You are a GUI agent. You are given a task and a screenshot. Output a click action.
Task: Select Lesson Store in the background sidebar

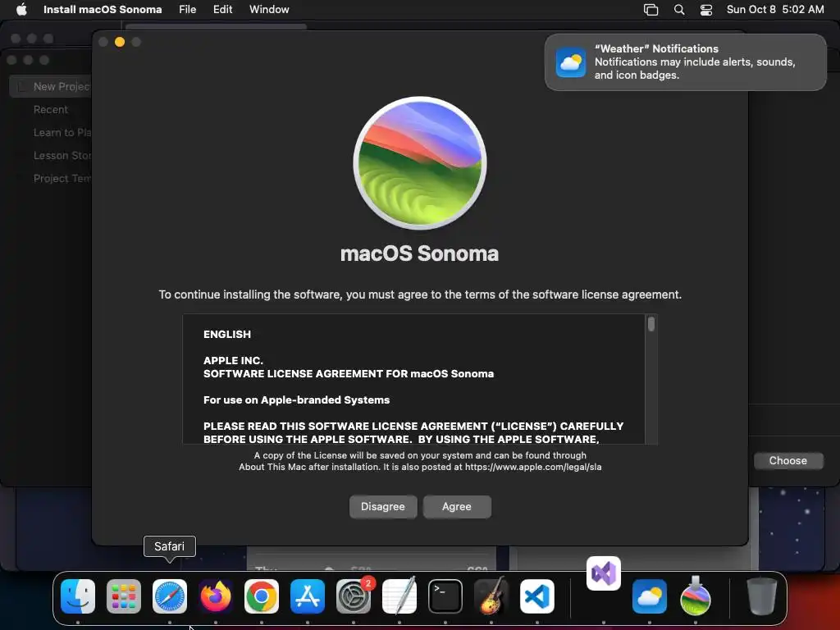click(x=62, y=155)
